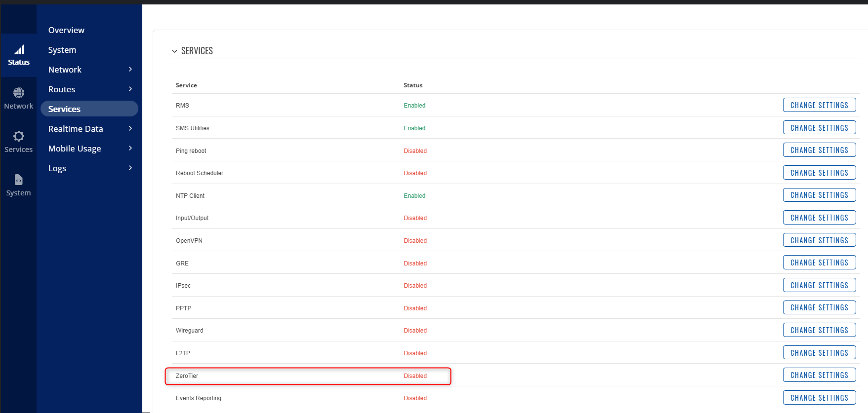Image resolution: width=868 pixels, height=413 pixels.
Task: Open the System menu item under Status
Action: (62, 50)
